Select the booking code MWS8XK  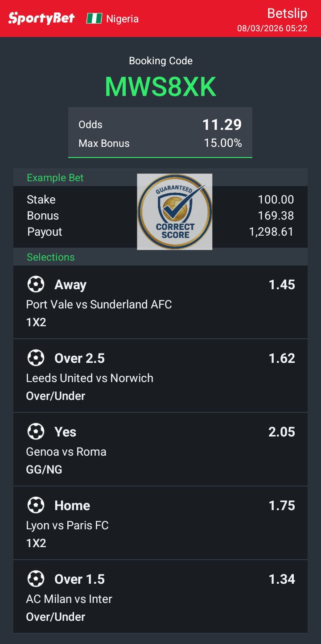[160, 87]
